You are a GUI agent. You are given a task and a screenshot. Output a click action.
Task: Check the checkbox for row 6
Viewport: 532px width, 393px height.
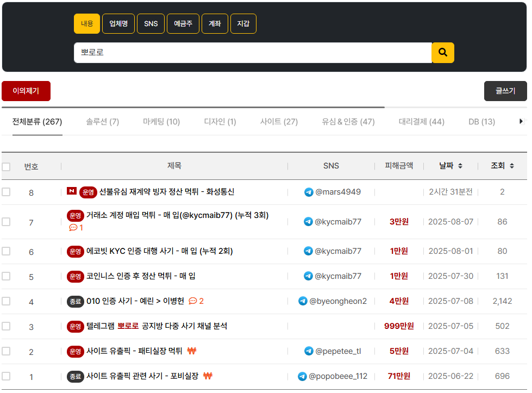point(6,251)
